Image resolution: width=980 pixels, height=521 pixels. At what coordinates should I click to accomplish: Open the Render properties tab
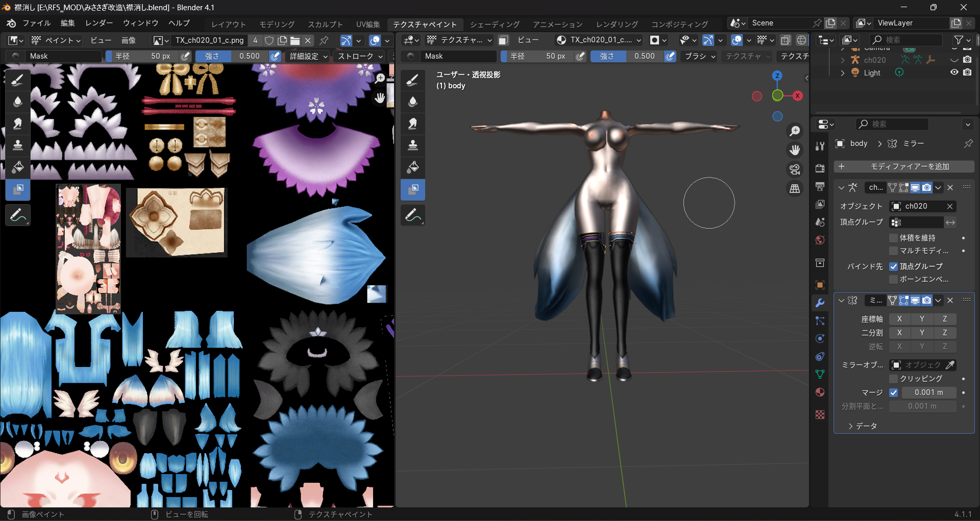820,168
